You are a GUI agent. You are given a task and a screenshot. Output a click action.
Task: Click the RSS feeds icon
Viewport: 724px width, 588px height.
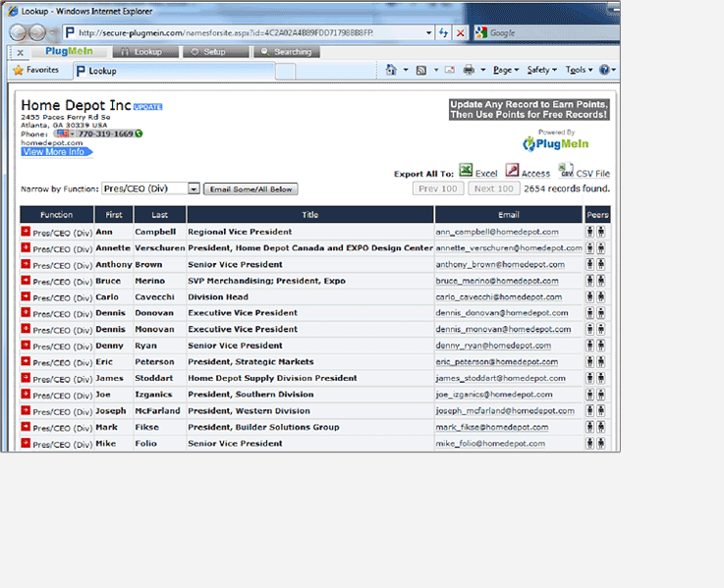click(421, 70)
